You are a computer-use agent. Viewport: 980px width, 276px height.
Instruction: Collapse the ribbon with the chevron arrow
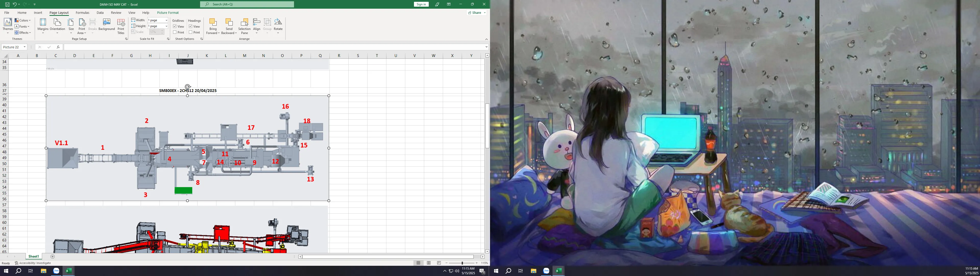tap(486, 39)
